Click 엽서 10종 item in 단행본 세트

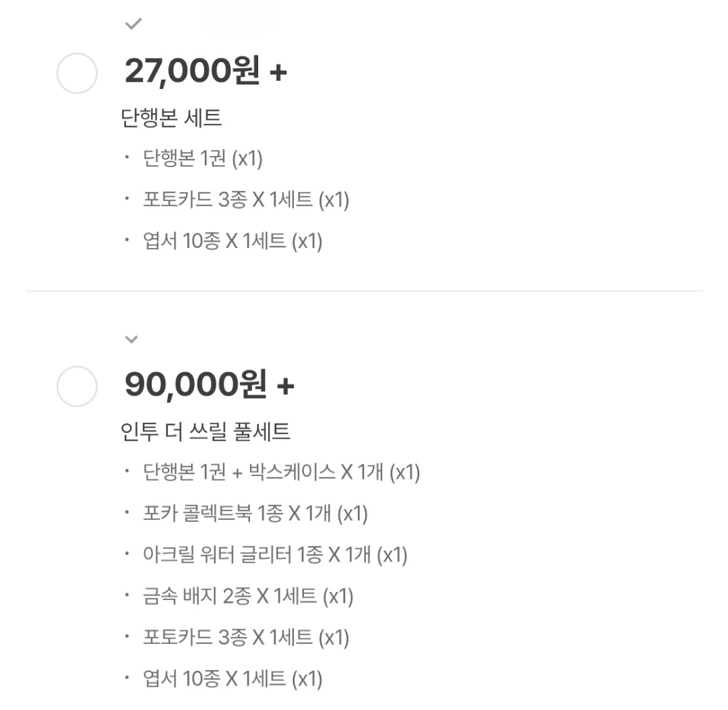[233, 241]
